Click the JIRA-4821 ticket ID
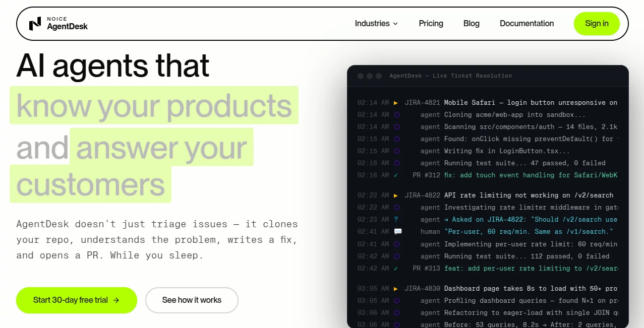644x328 pixels. pos(422,103)
